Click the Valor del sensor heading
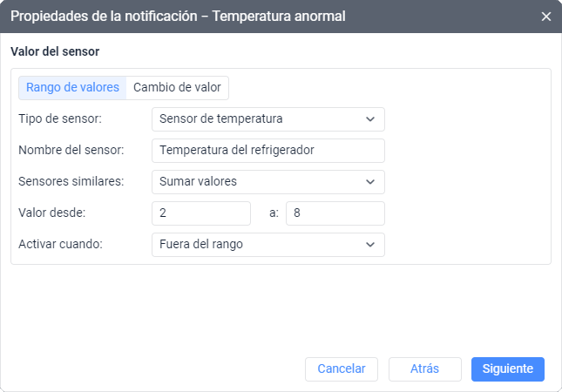 [x=55, y=51]
